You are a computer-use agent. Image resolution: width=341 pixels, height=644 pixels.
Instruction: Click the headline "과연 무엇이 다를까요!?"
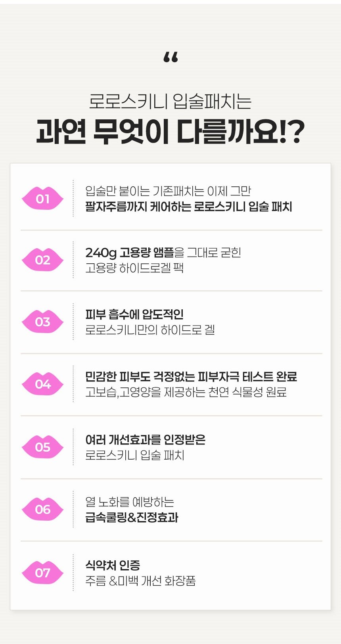[170, 132]
